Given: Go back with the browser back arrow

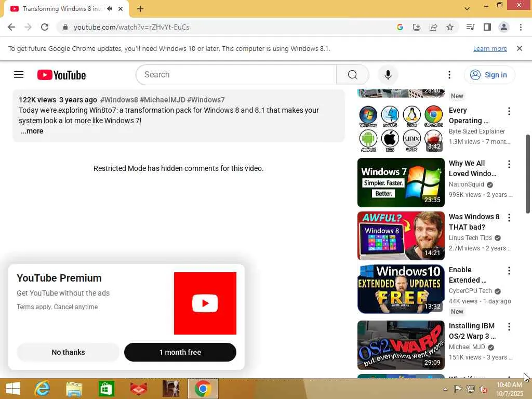Looking at the screenshot, I should pyautogui.click(x=11, y=27).
